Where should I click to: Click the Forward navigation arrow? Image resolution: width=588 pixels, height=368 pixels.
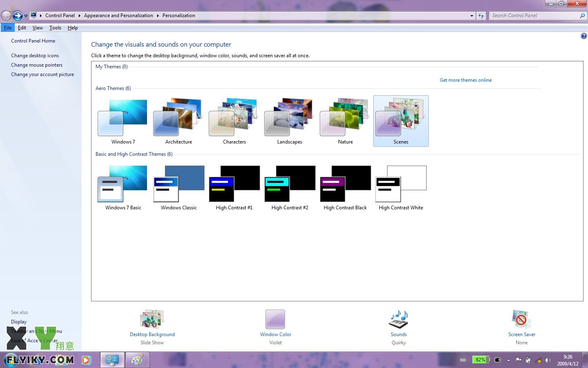(18, 16)
